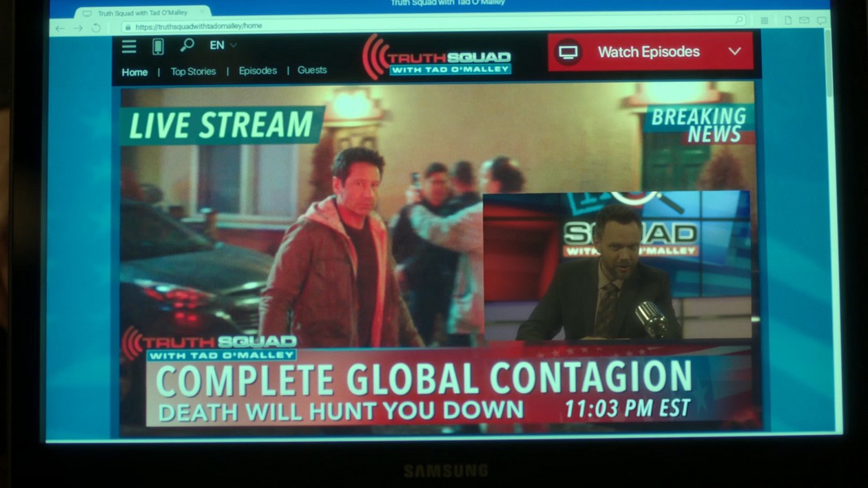Open Top Stories section
Viewport: 868px width, 488px height.
(193, 71)
